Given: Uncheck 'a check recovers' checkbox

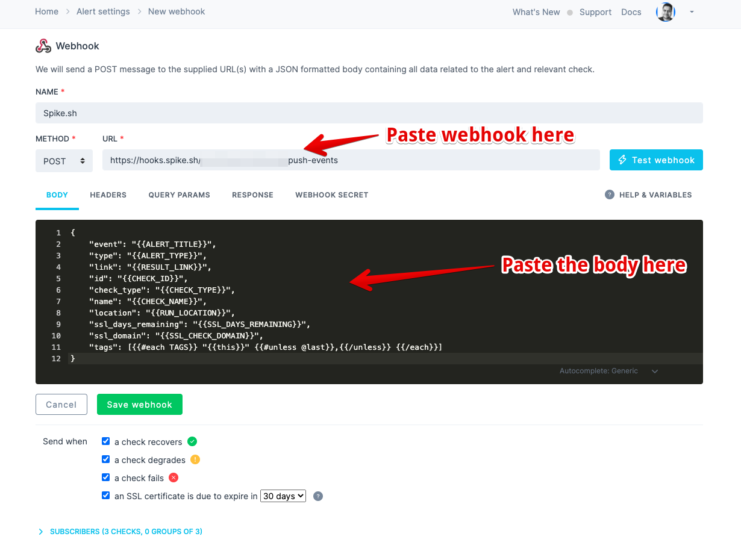Looking at the screenshot, I should tap(106, 441).
